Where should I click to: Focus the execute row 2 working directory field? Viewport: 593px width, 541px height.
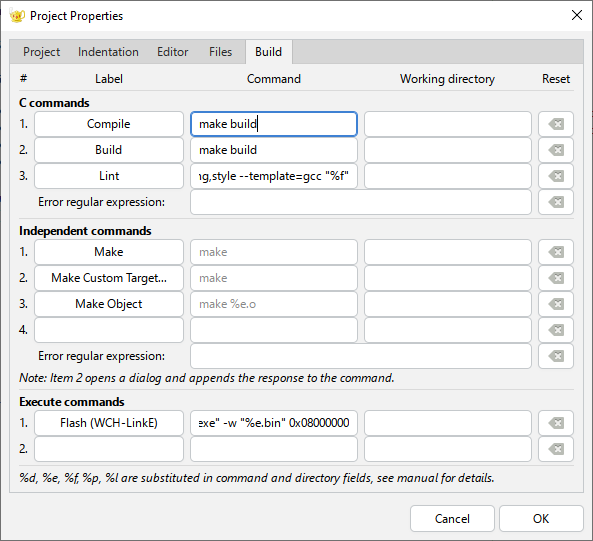point(448,449)
